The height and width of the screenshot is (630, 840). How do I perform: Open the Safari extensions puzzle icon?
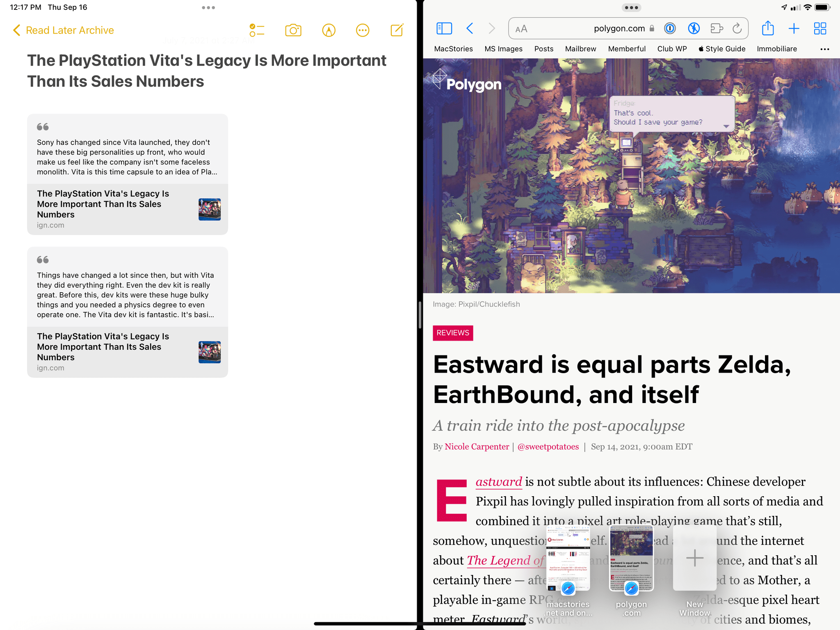pos(717,28)
